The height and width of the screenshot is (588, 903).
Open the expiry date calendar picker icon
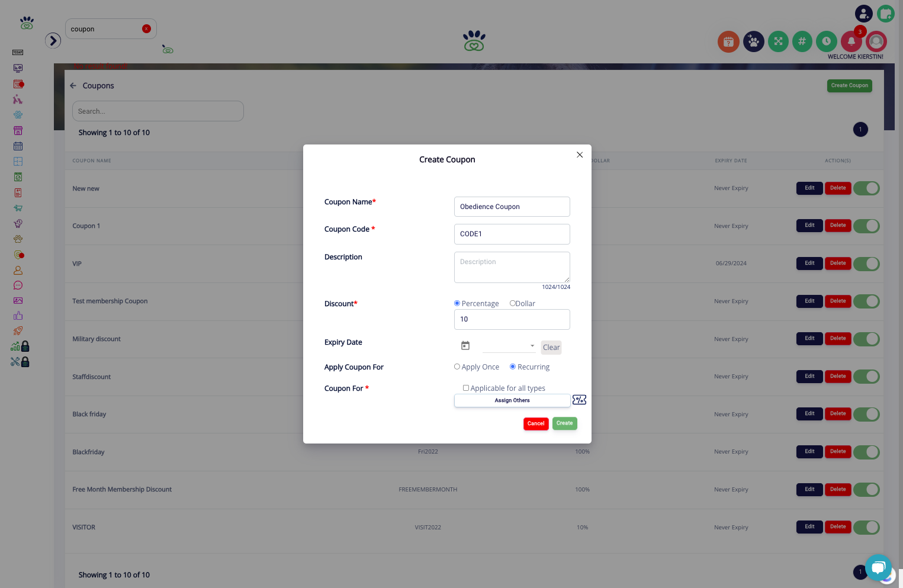coord(465,346)
